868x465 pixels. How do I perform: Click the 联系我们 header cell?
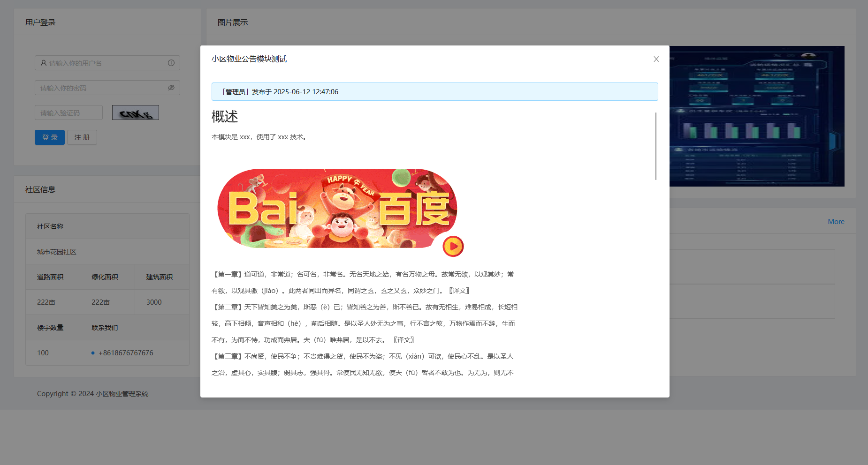pyautogui.click(x=135, y=328)
